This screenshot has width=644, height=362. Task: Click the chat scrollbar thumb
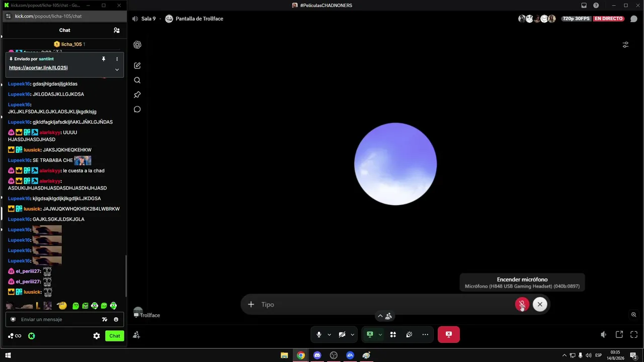(126, 276)
